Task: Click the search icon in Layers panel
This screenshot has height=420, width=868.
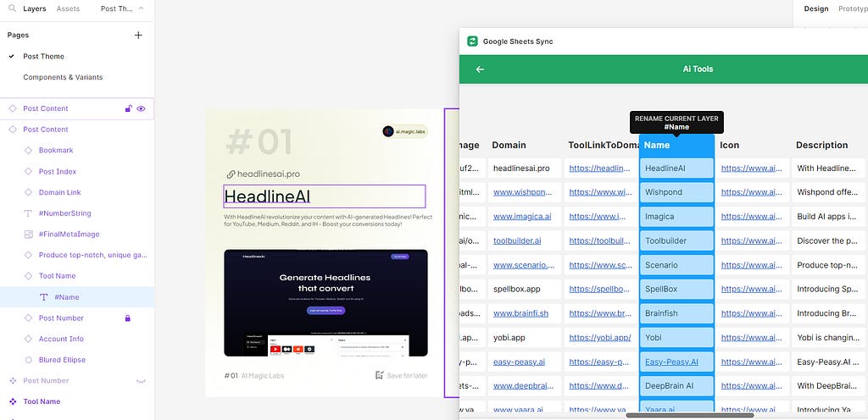Action: 12,8
